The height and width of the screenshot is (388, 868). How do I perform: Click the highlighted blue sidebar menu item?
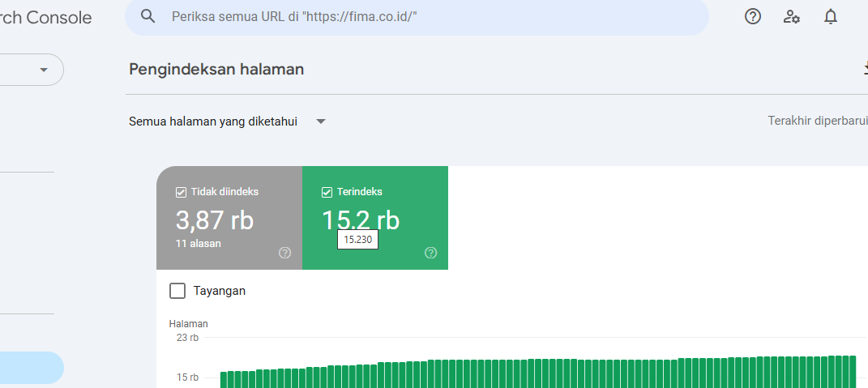point(31,368)
